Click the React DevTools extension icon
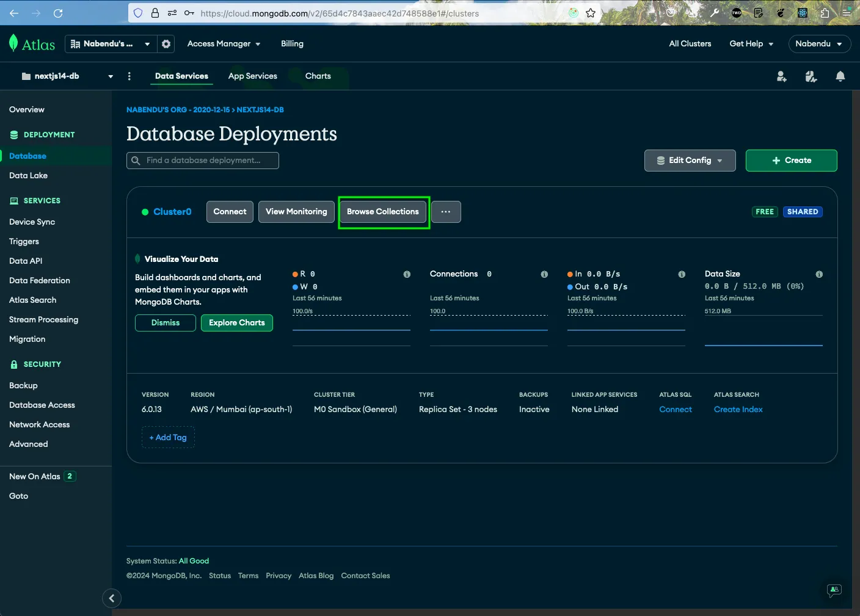Viewport: 860px width, 616px height. (x=803, y=13)
